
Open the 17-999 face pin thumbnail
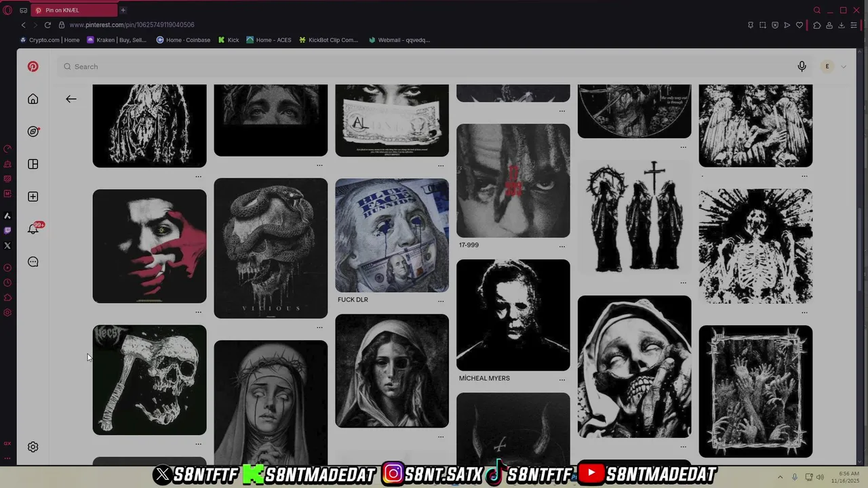point(513,180)
